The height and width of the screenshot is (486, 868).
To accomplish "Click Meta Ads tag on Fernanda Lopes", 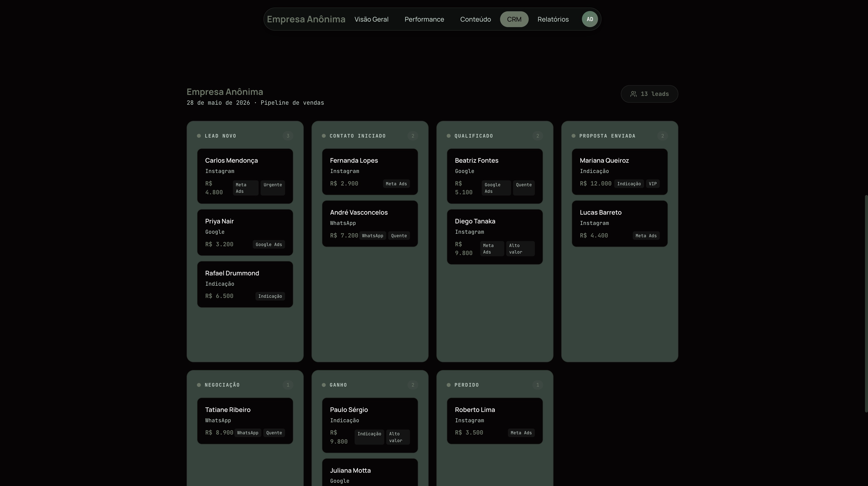I will click(396, 184).
